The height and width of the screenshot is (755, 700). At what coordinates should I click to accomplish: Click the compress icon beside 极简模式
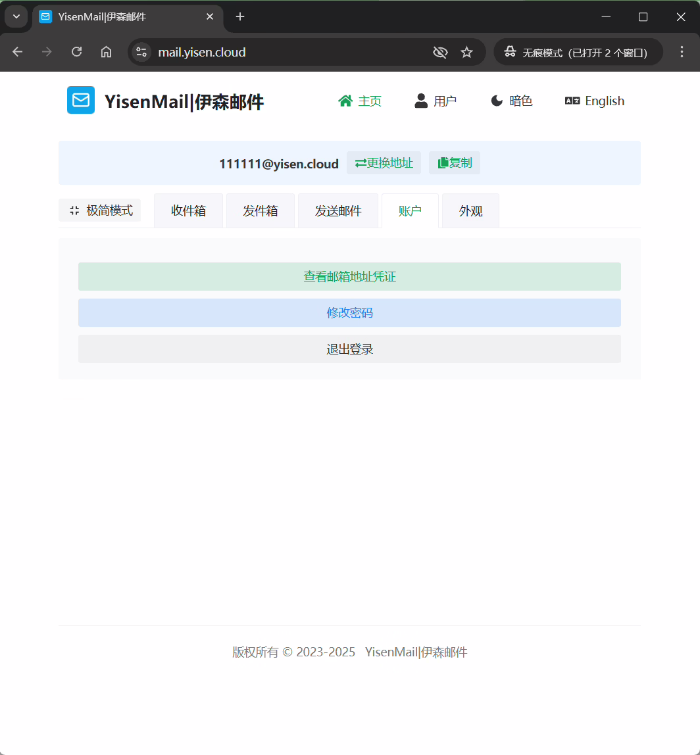pos(74,210)
